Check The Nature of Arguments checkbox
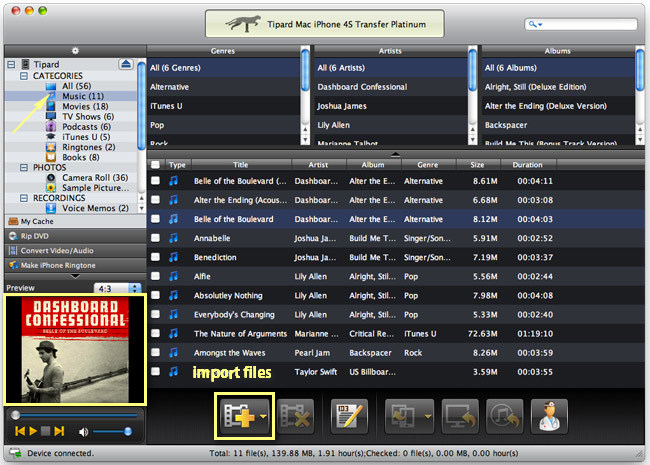The image size is (650, 465). 155,333
